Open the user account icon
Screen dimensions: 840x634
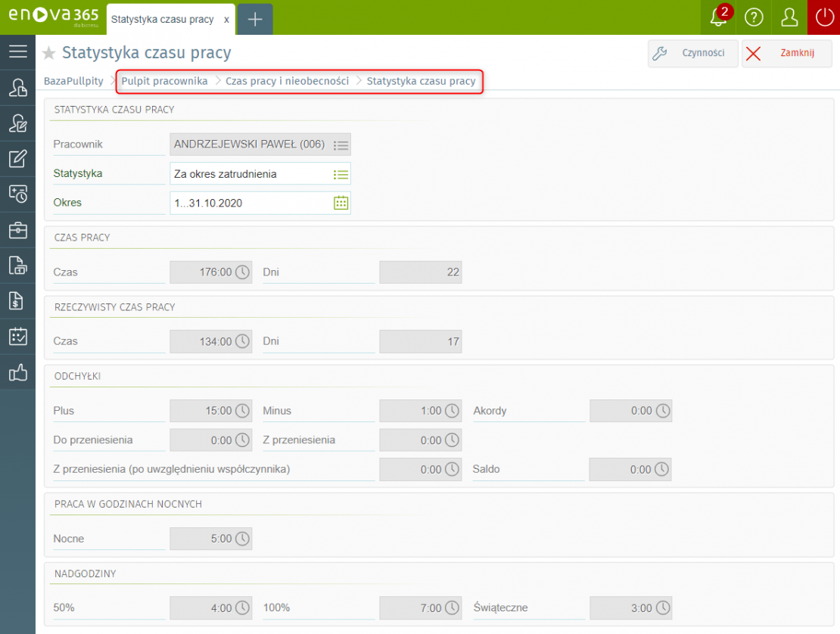(789, 17)
